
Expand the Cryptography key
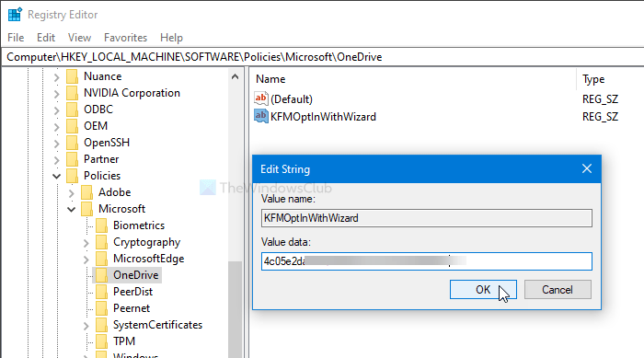tap(86, 243)
